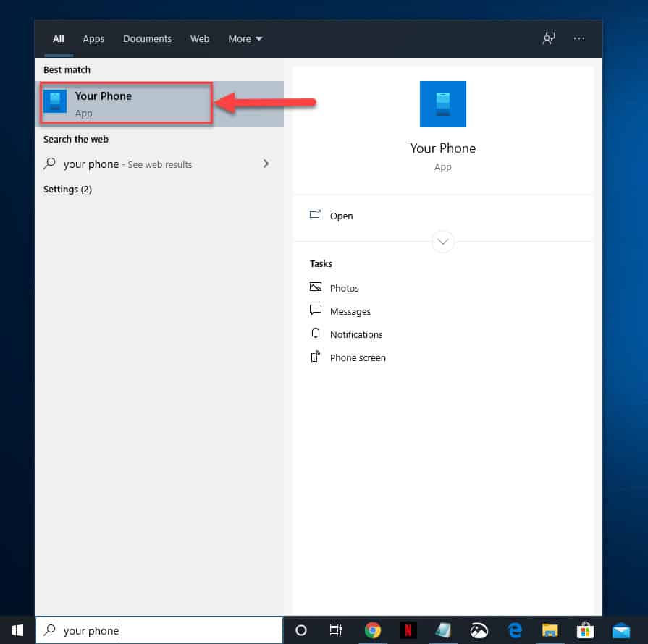Open the three-dot options menu
Image resolution: width=648 pixels, height=644 pixels.
[579, 38]
